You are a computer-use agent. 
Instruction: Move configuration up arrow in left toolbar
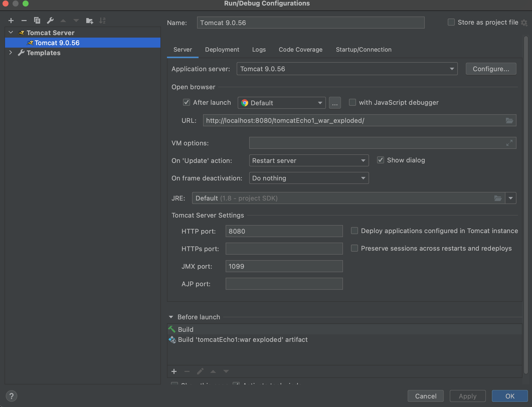tap(63, 21)
